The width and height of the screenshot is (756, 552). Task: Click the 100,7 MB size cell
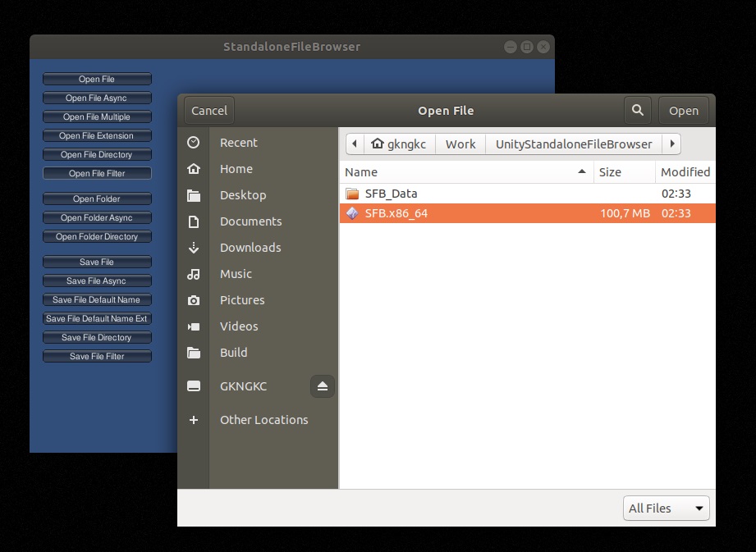(x=625, y=213)
